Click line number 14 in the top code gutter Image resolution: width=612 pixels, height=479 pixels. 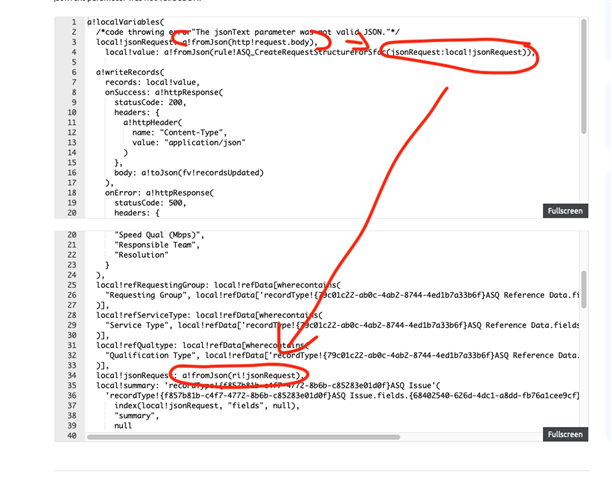click(72, 153)
